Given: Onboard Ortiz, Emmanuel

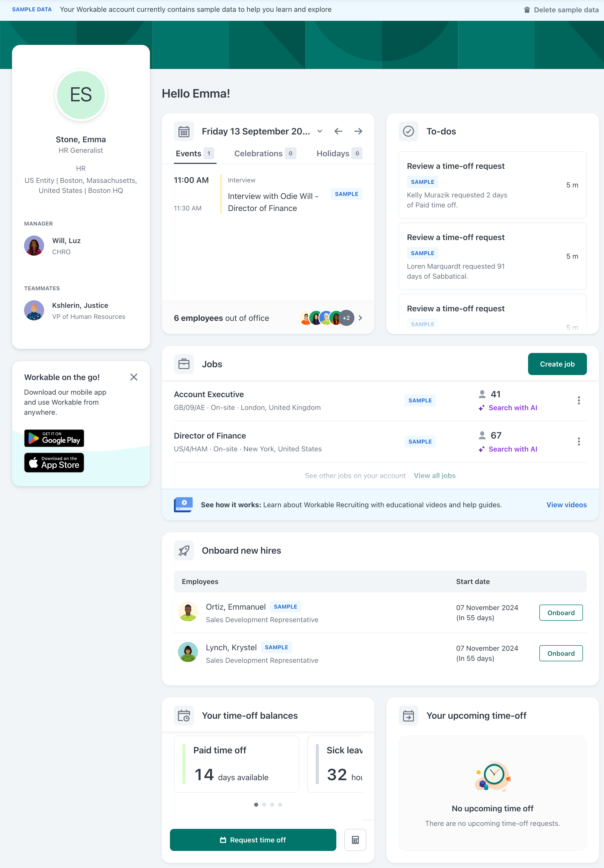Looking at the screenshot, I should 561,612.
